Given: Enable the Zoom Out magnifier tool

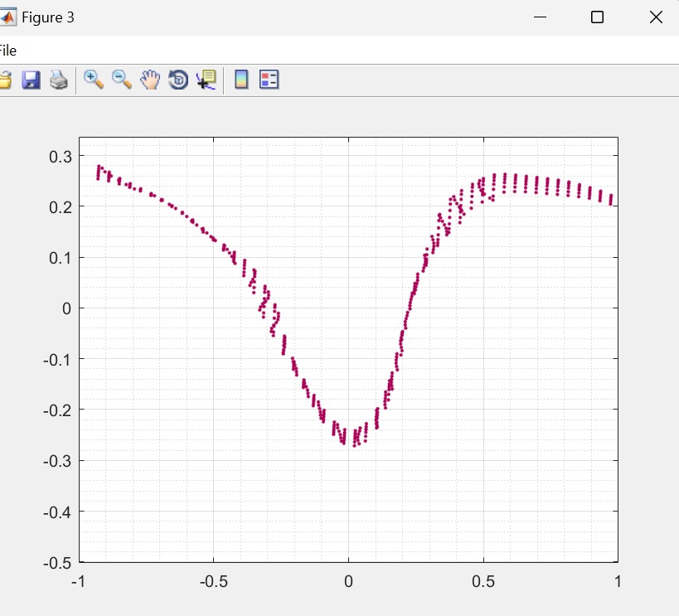Looking at the screenshot, I should [122, 80].
